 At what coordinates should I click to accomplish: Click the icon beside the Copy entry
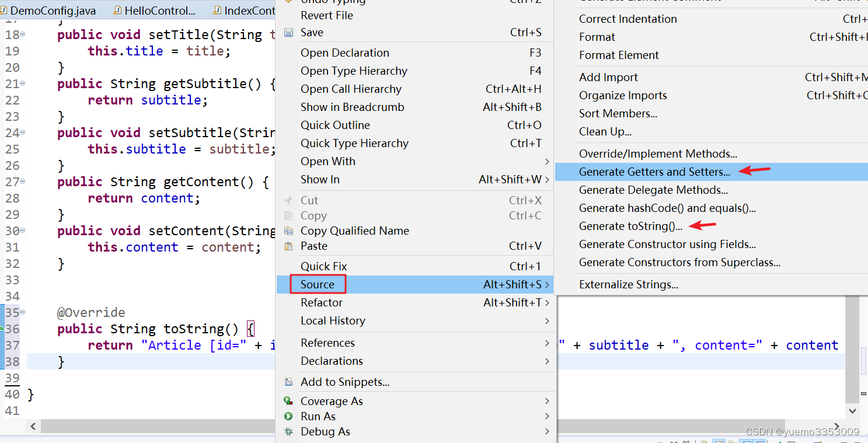click(288, 215)
